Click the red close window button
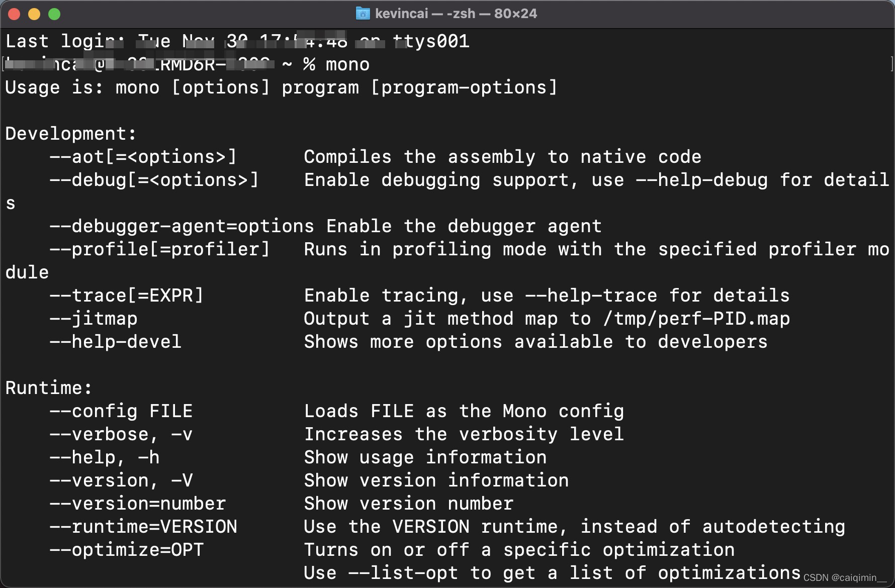895x588 pixels. [14, 14]
